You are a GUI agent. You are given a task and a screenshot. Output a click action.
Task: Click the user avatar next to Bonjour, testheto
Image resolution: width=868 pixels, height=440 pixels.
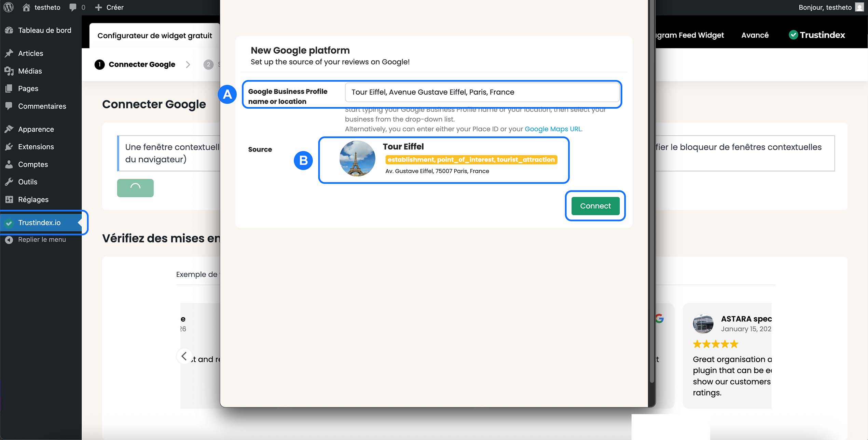(859, 7)
